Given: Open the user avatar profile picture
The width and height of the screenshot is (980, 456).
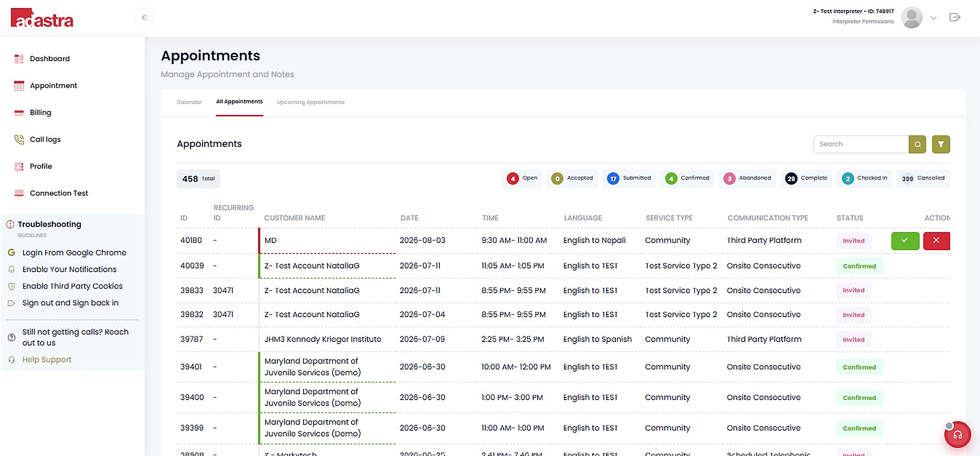Looking at the screenshot, I should (912, 17).
